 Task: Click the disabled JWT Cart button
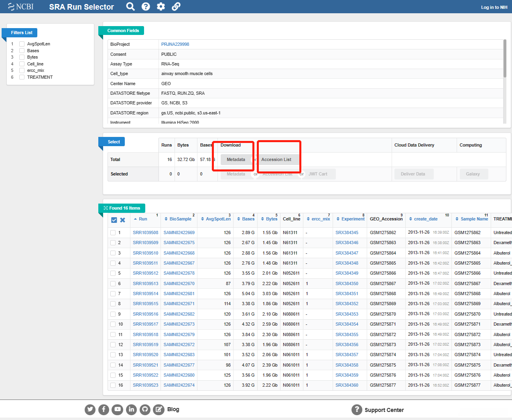point(318,174)
